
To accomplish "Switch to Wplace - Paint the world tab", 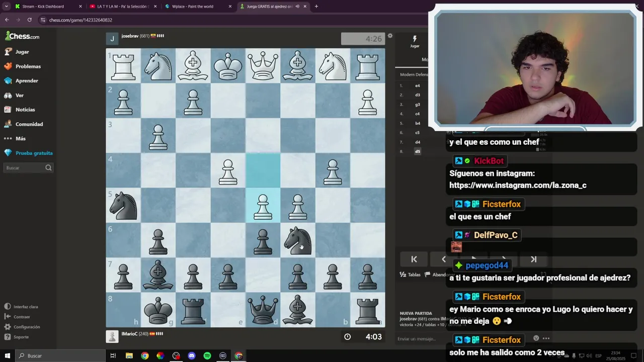I will (x=198, y=7).
